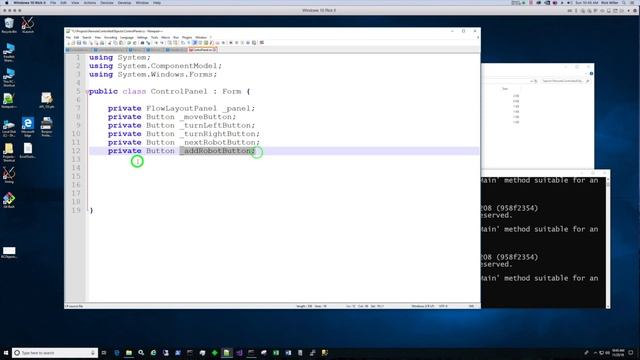Open the Settings menu
The width and height of the screenshot is (640, 360).
click(x=142, y=37)
